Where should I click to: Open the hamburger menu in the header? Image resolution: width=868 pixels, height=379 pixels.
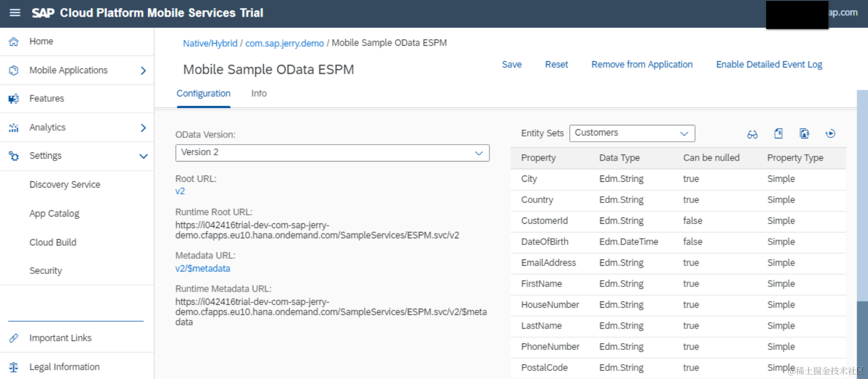[15, 13]
